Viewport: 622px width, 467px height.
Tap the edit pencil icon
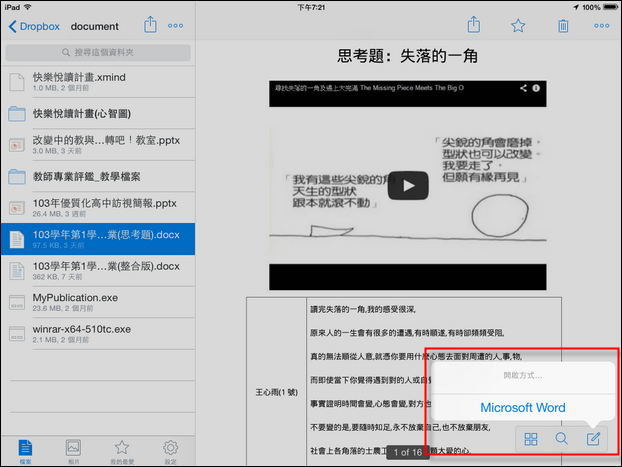(593, 438)
